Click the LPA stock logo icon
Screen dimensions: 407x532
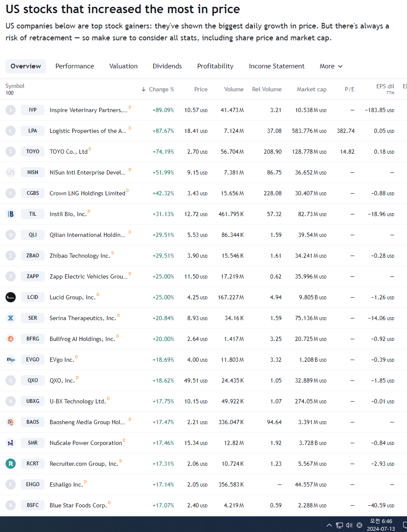click(x=11, y=131)
